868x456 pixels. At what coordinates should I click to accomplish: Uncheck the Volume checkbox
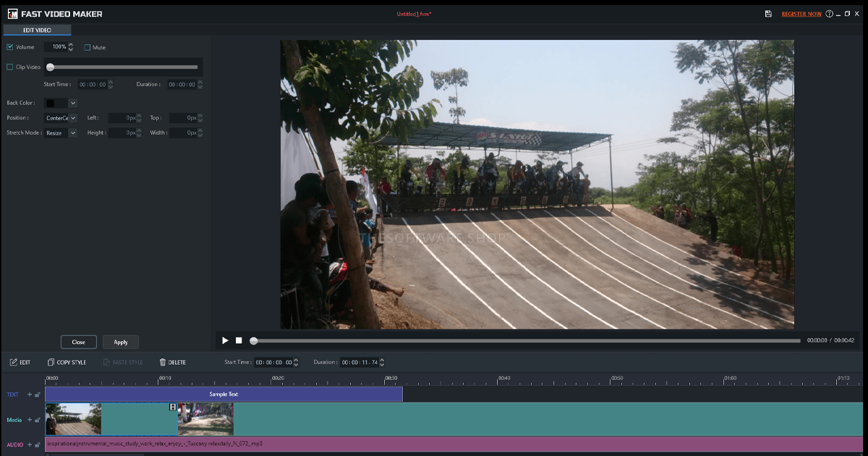(9, 47)
